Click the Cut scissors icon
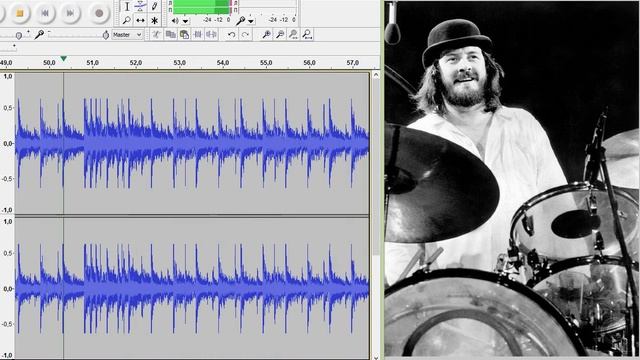This screenshot has width=640, height=360. click(156, 35)
